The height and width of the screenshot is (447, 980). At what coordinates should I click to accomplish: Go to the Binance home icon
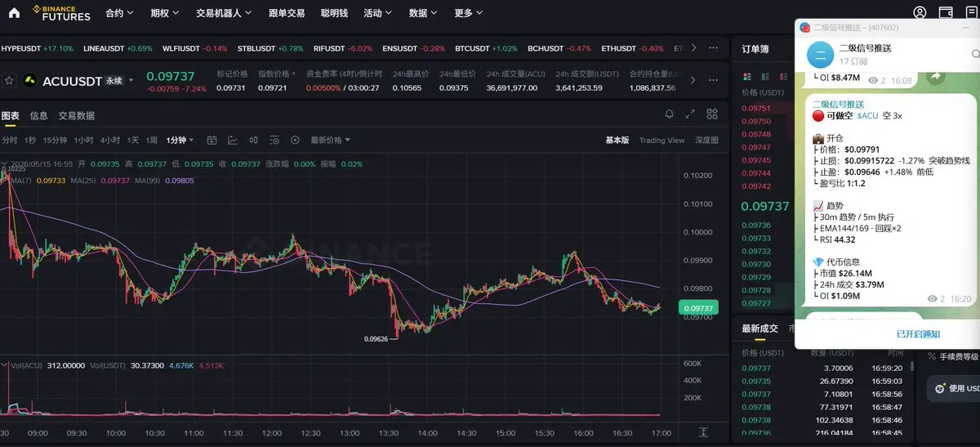tap(14, 12)
